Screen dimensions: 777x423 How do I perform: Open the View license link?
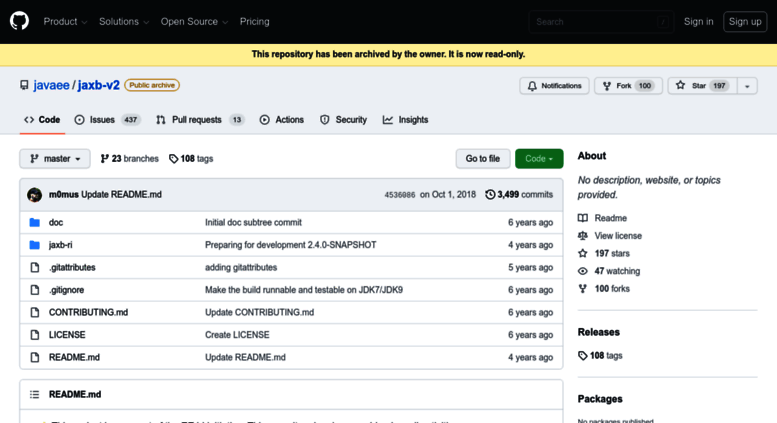point(610,236)
